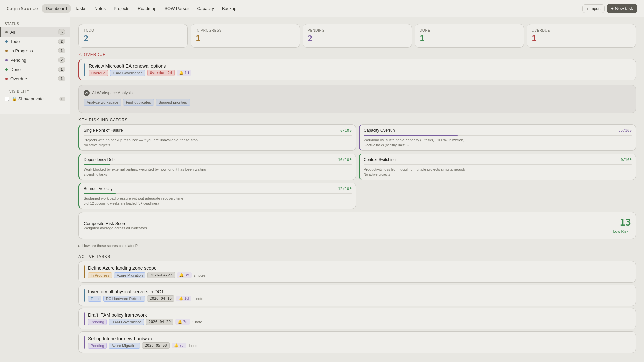Click the Capacity Overrun progress bar
The width and height of the screenshot is (644, 362).
point(497,135)
